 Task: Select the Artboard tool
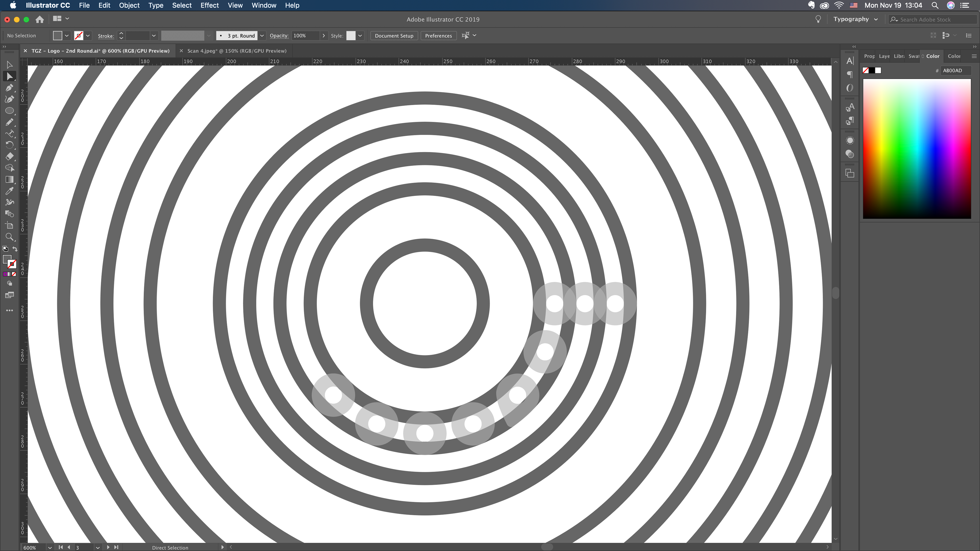pos(9,226)
